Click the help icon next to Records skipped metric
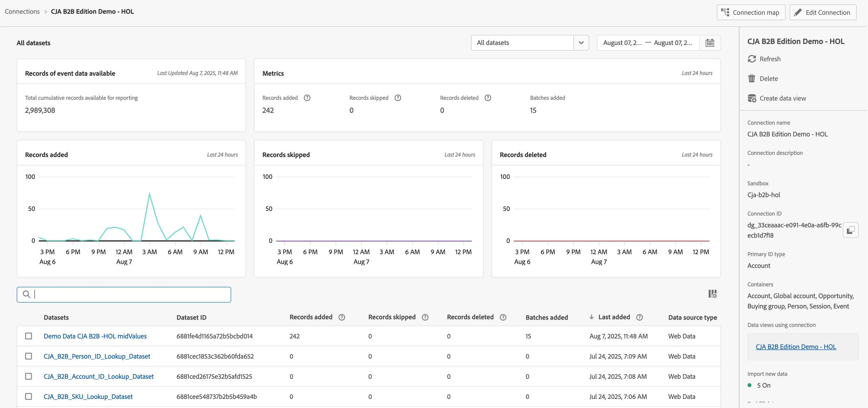This screenshot has height=408, width=868. 398,98
